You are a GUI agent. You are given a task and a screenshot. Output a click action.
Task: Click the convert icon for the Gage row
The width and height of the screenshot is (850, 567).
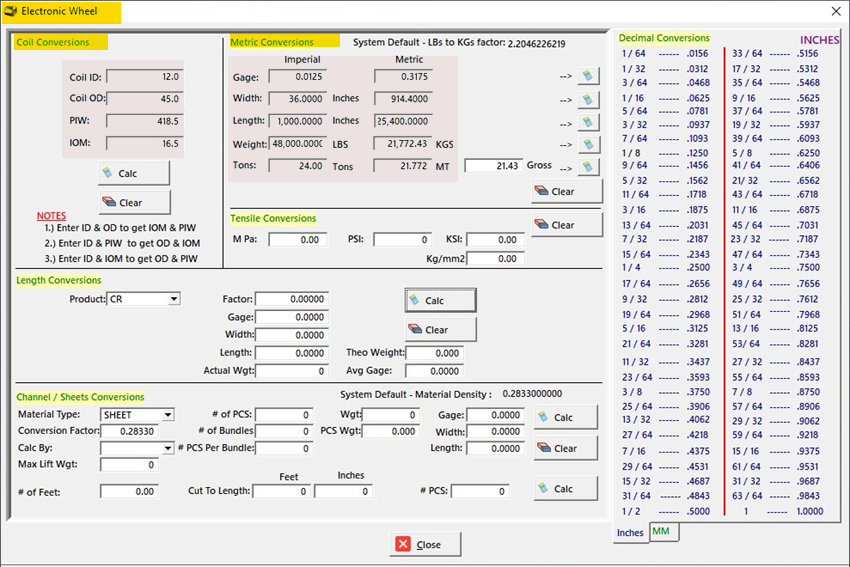[x=588, y=76]
